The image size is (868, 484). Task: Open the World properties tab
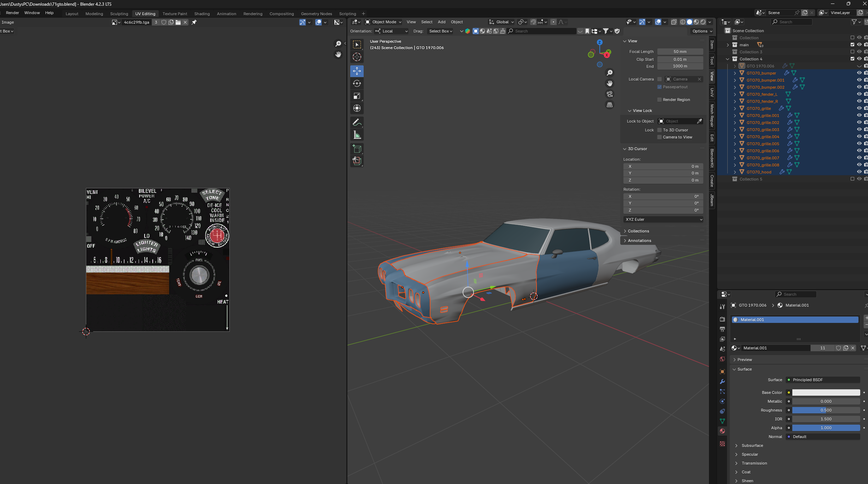coord(722,359)
